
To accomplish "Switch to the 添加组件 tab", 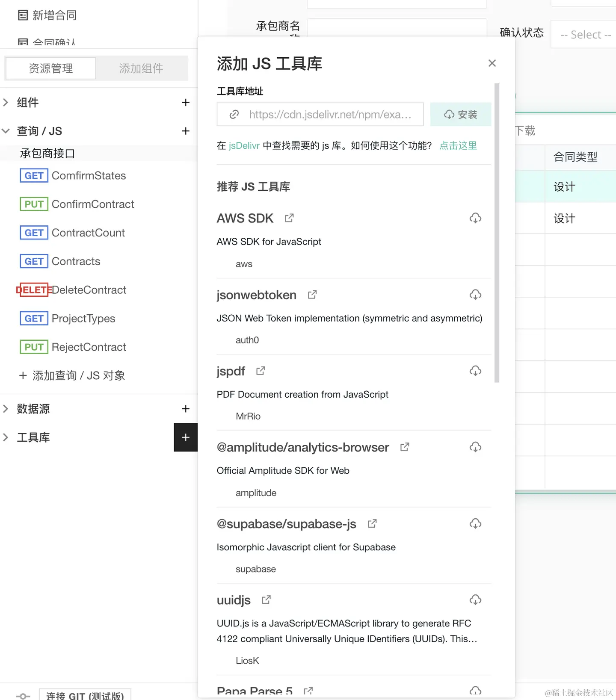I will point(141,68).
